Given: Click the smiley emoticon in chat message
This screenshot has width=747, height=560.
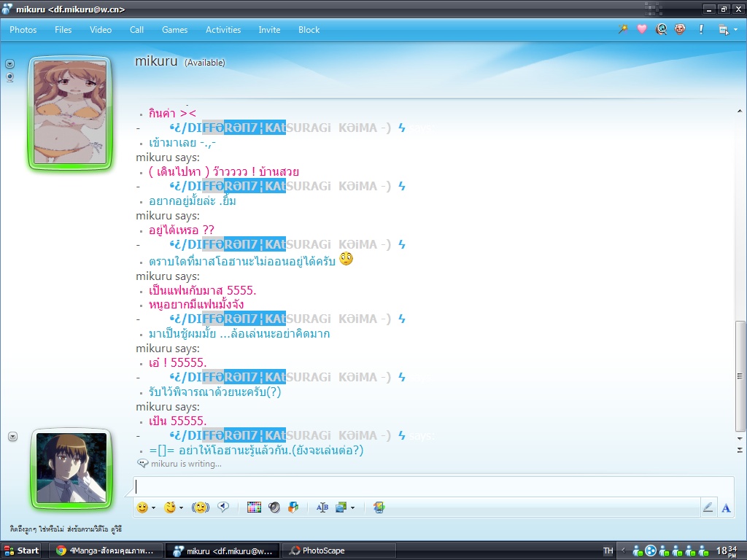Looking at the screenshot, I should tap(347, 260).
